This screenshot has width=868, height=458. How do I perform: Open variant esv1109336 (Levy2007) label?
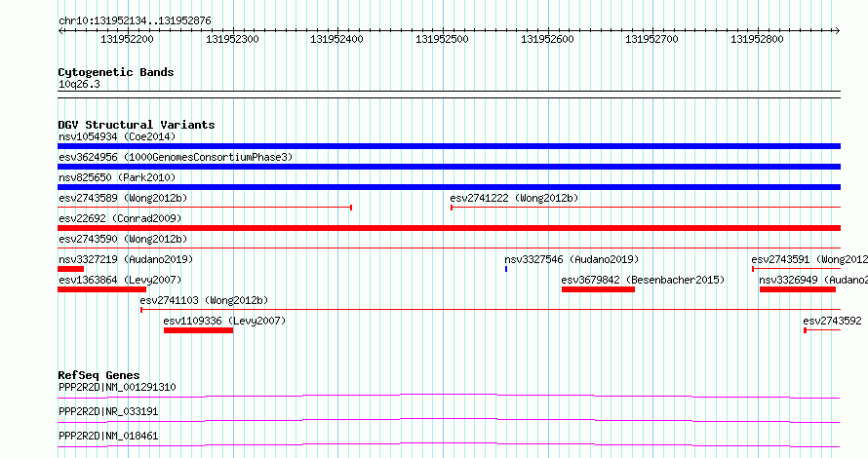224,321
